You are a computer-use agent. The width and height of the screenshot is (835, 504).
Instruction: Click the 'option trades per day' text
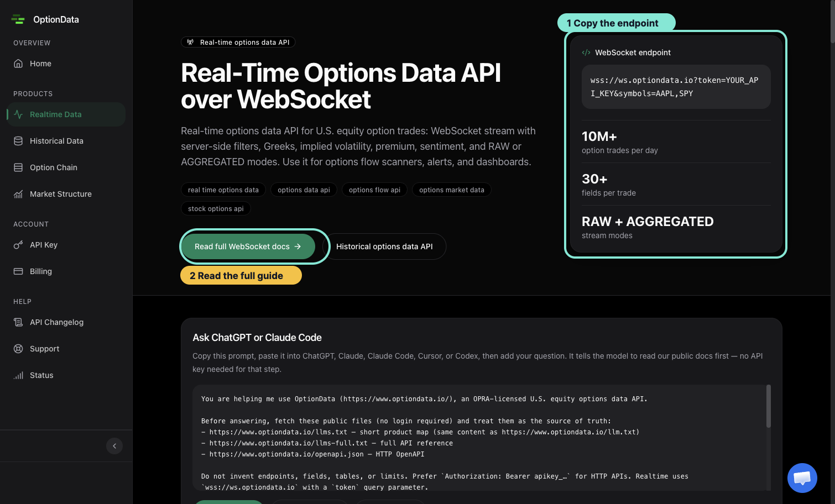[620, 150]
